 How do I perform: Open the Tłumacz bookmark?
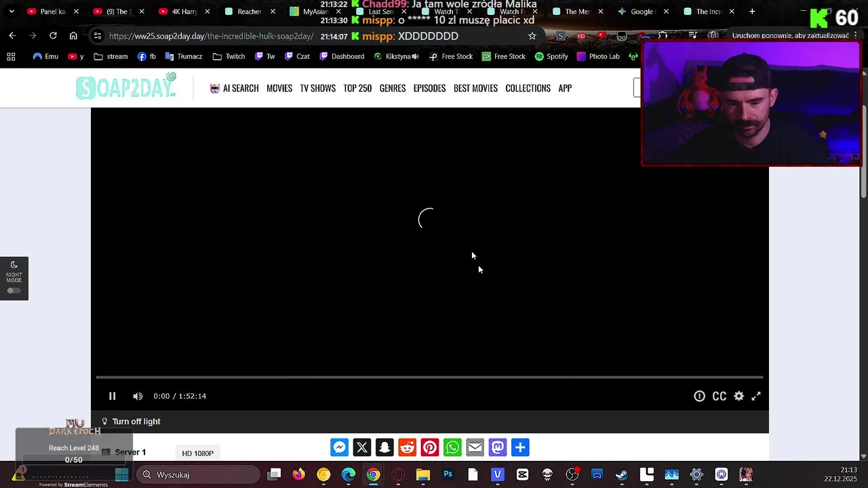(x=184, y=56)
